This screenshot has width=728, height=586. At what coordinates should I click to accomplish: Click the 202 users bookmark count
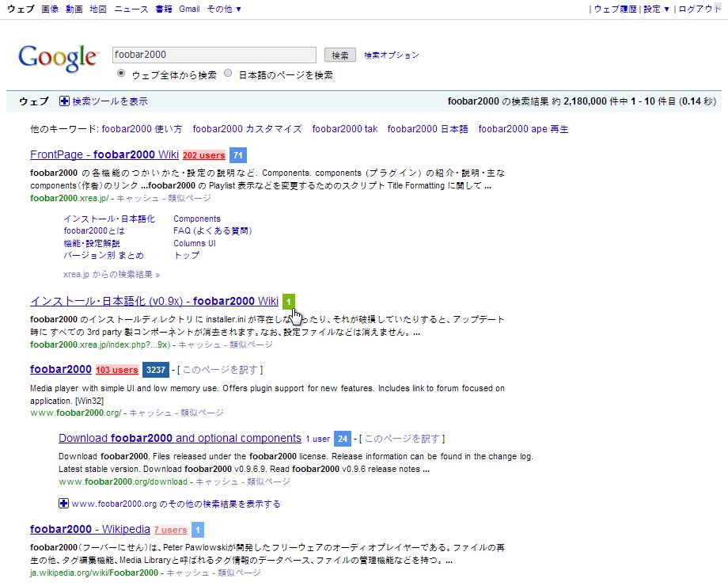[x=204, y=155]
